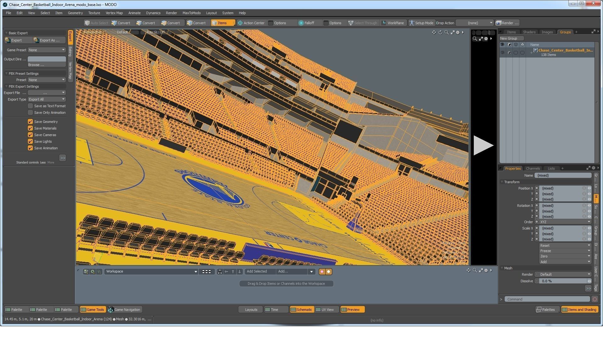Uncheck Save Geometry
Viewport: 603px width, 364px height.
click(30, 122)
